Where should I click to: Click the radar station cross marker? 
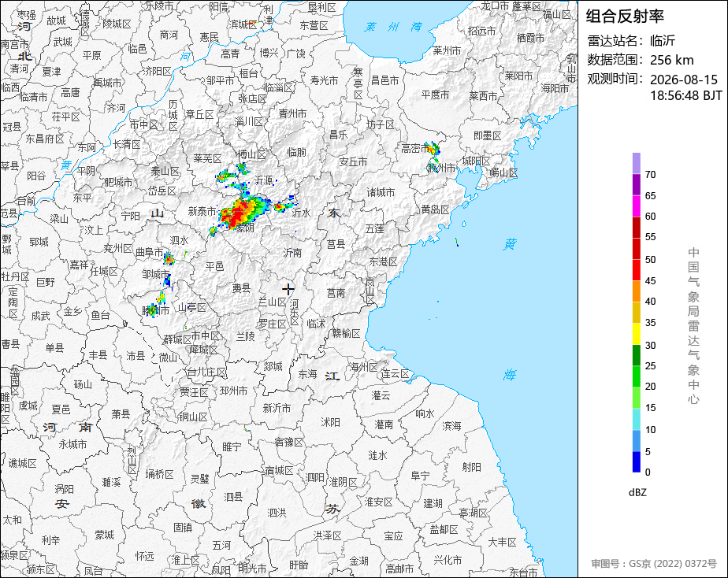coord(288,290)
